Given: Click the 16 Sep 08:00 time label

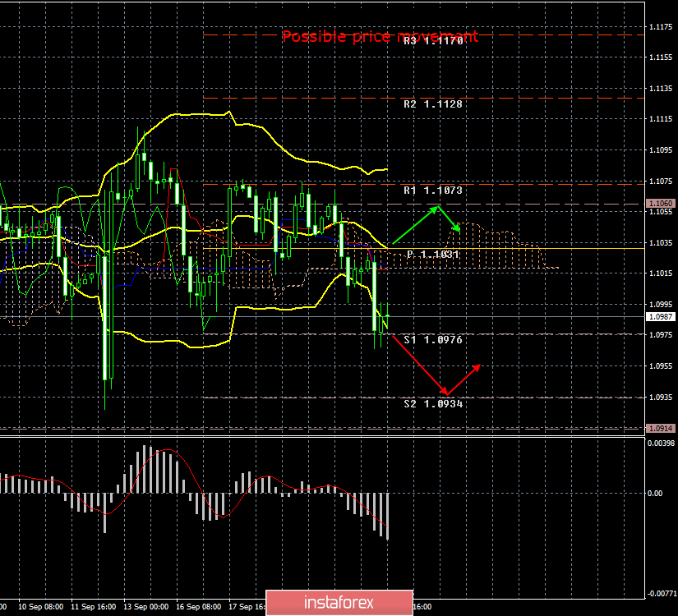Looking at the screenshot, I should coord(199,607).
